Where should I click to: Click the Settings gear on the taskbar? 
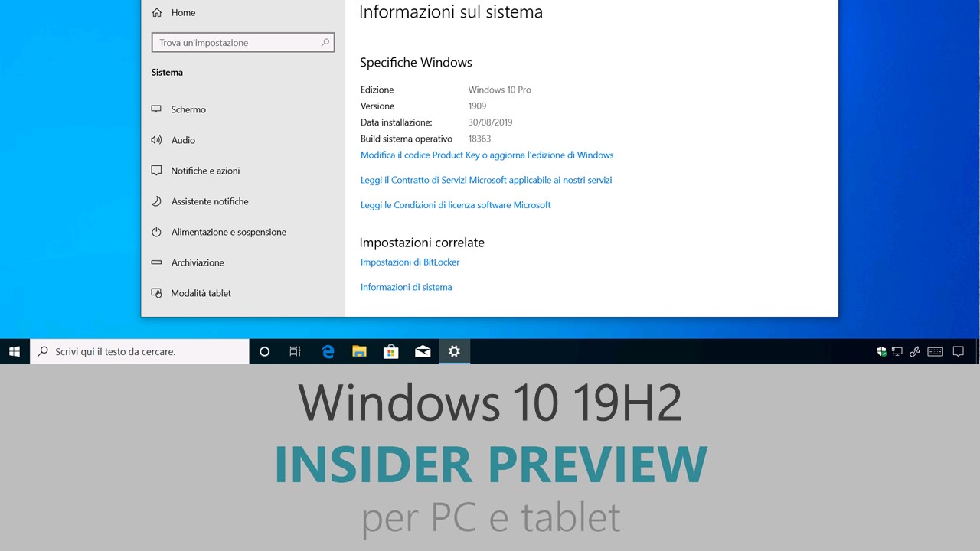[454, 351]
